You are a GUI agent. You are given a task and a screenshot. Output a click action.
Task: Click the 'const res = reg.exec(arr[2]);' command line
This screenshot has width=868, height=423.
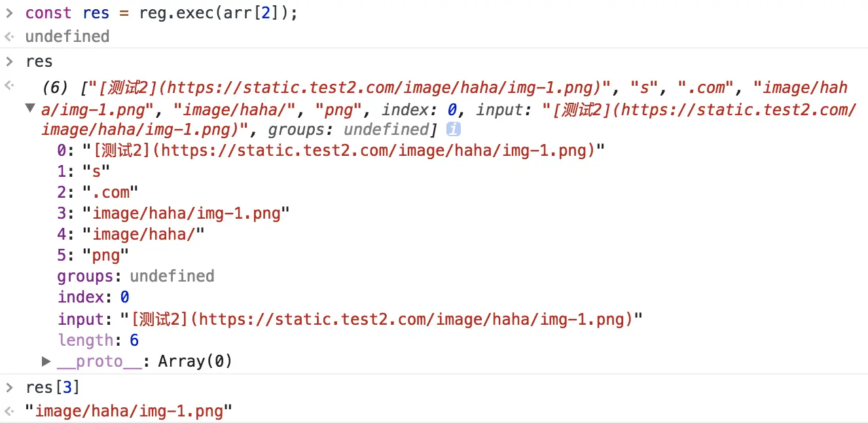(162, 13)
